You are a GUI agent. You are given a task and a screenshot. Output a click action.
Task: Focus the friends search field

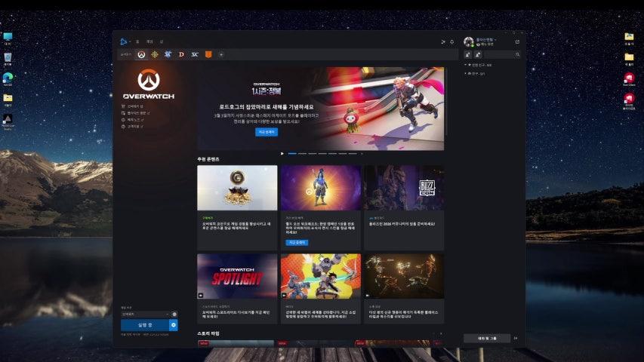[x=502, y=54]
